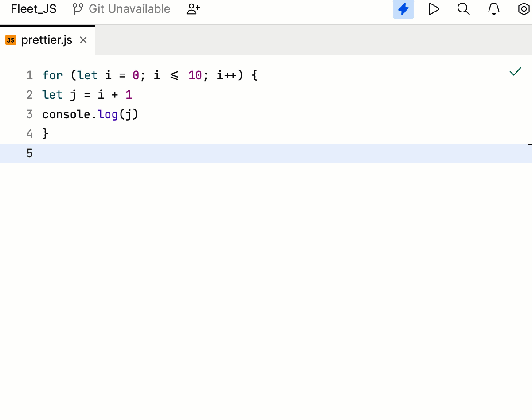The image size is (532, 420).
Task: Open the Notifications bell icon
Action: tap(493, 9)
